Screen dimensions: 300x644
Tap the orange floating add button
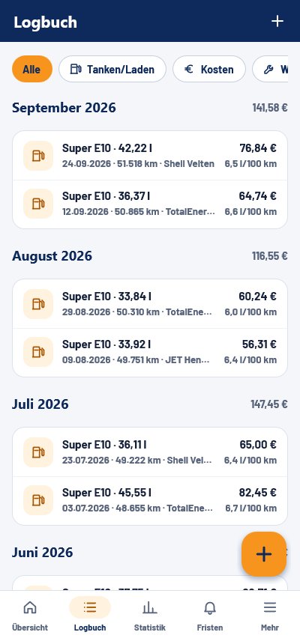(x=264, y=554)
